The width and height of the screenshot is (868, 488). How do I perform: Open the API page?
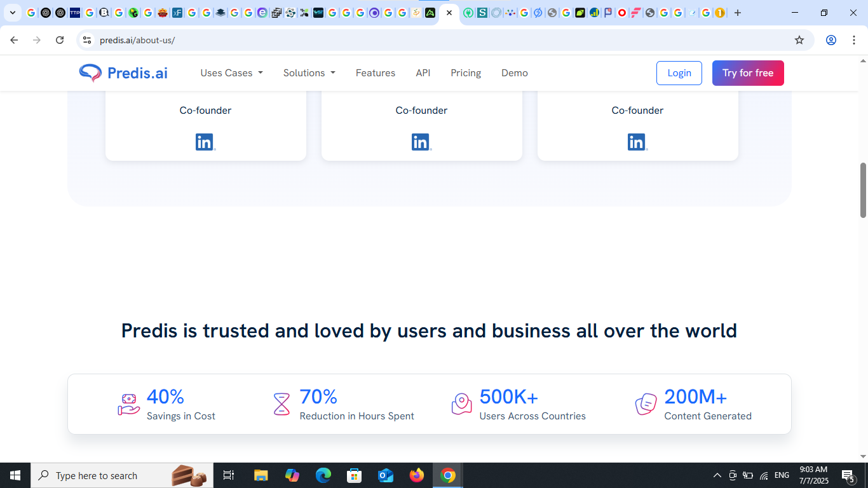pyautogui.click(x=423, y=73)
